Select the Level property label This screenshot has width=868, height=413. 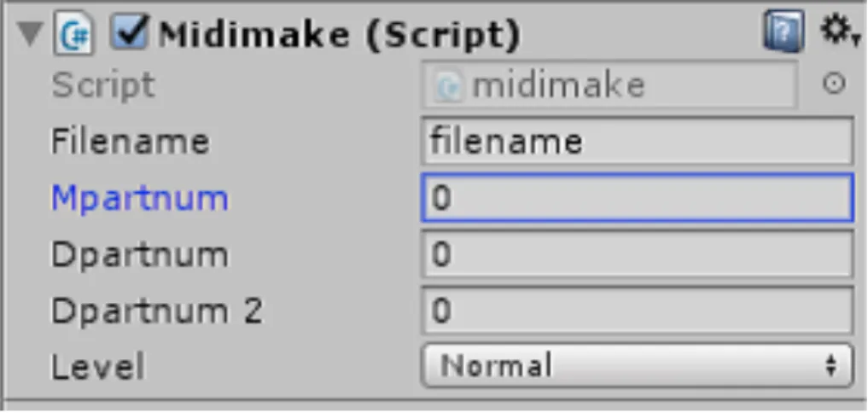click(x=98, y=367)
